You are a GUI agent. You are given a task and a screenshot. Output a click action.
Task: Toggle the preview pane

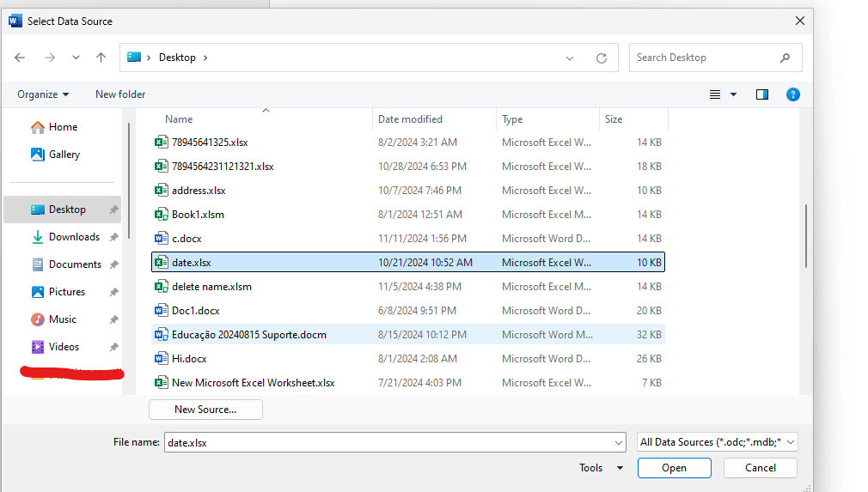click(762, 94)
